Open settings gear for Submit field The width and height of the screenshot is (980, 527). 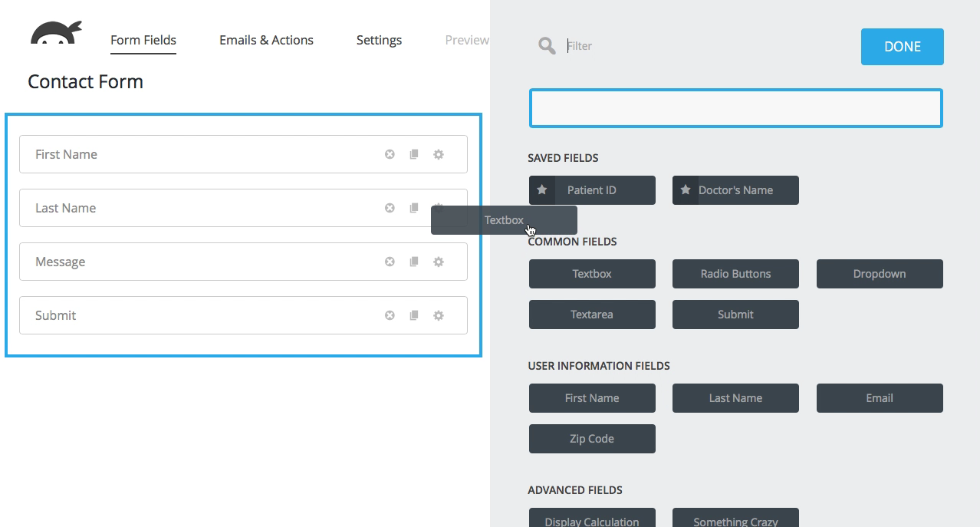[x=439, y=315]
